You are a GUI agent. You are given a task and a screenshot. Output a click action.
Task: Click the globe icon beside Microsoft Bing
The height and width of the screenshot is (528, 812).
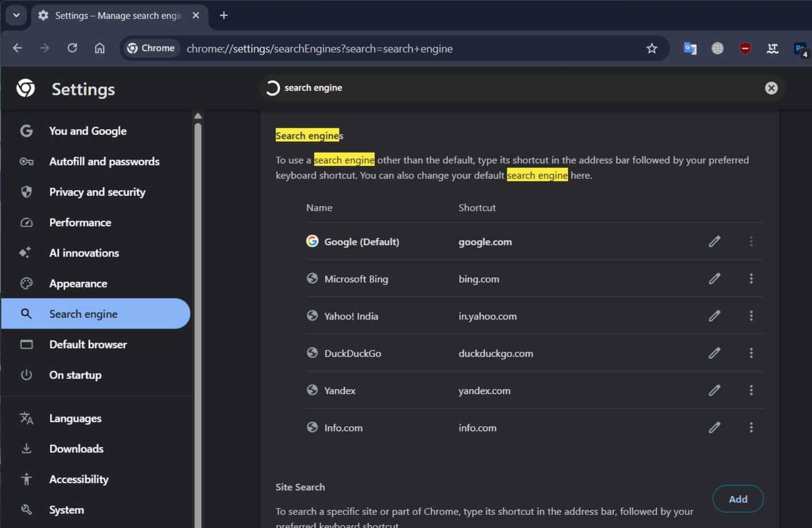click(x=312, y=278)
